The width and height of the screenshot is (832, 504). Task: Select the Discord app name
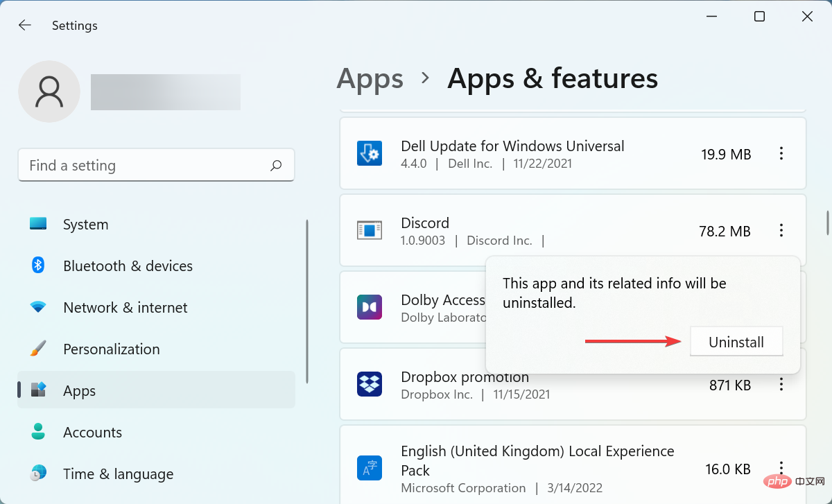(425, 223)
